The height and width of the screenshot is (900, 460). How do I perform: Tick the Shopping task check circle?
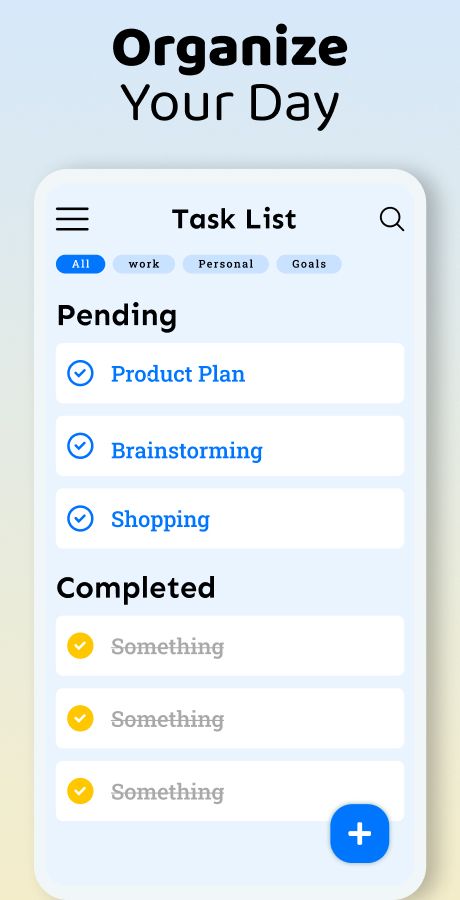pos(80,518)
